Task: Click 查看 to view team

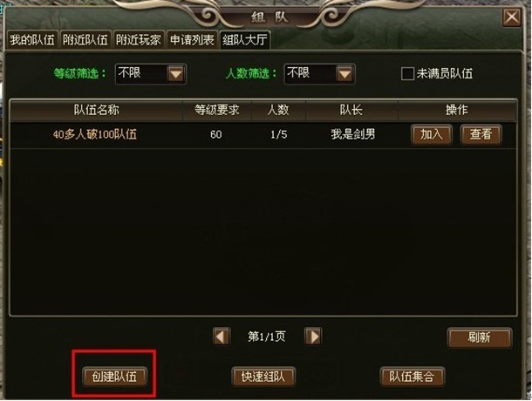Action: pyautogui.click(x=481, y=135)
